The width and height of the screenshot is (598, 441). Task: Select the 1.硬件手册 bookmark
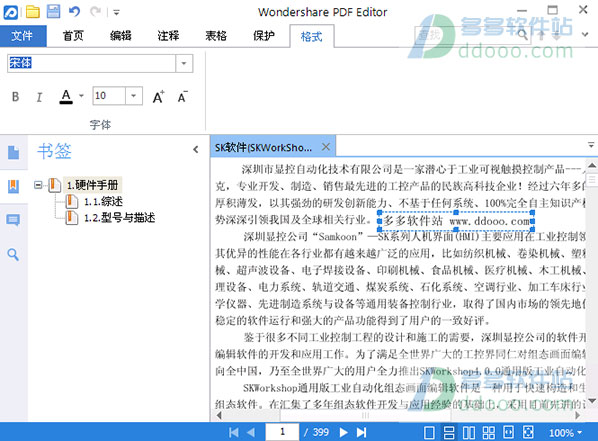point(92,185)
